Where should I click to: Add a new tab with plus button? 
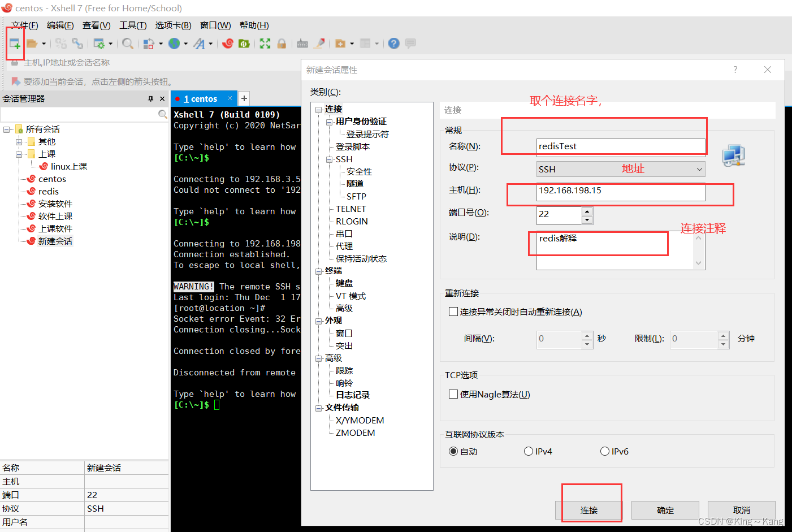pos(244,98)
